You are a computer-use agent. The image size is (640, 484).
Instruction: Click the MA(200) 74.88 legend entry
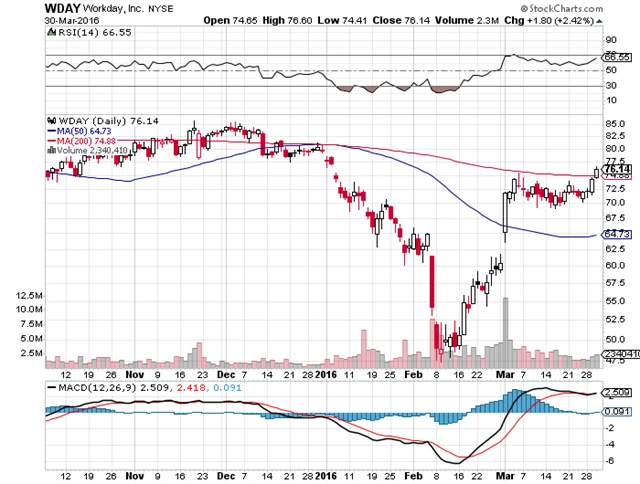82,141
